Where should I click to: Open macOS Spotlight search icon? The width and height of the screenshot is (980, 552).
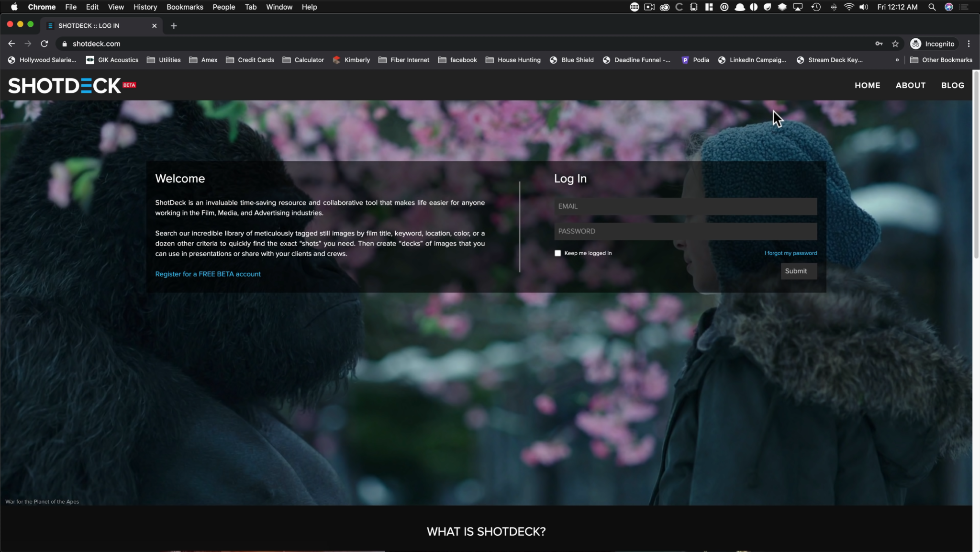click(932, 7)
